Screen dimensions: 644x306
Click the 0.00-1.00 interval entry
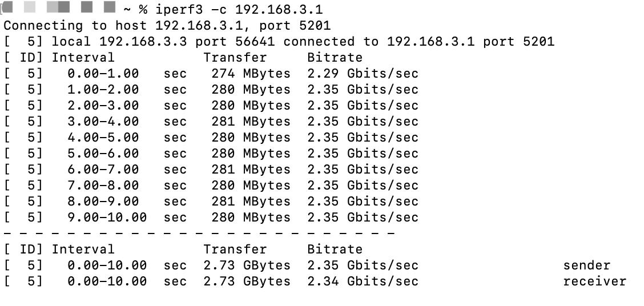click(103, 74)
